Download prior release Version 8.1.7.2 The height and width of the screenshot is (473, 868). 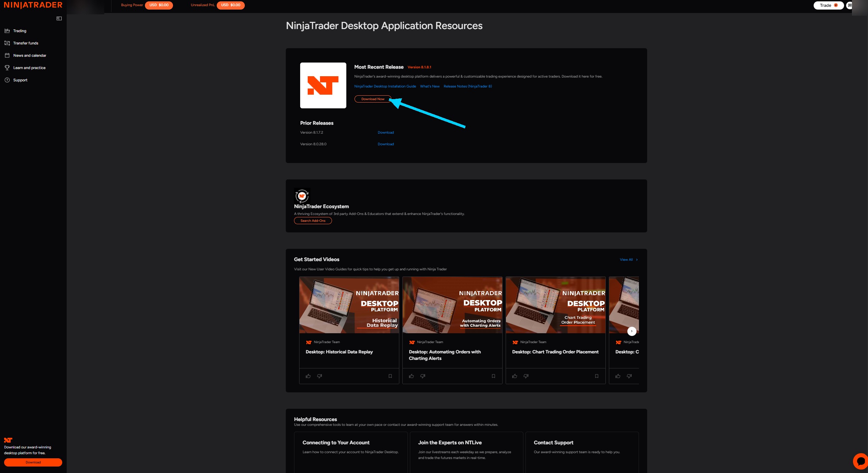click(x=386, y=133)
